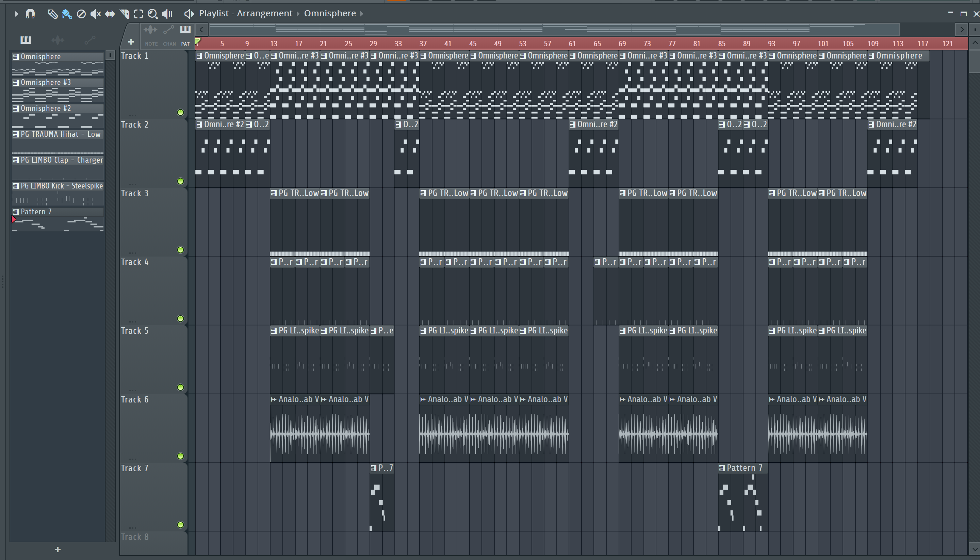The height and width of the screenshot is (560, 980).
Task: Select the Zoom tool
Action: pyautogui.click(x=153, y=14)
